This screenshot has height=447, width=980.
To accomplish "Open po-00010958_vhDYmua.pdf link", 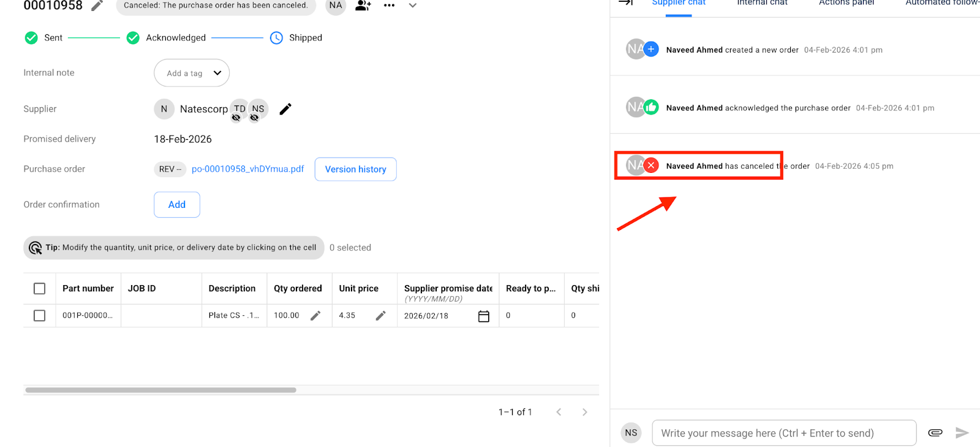I will (x=247, y=169).
